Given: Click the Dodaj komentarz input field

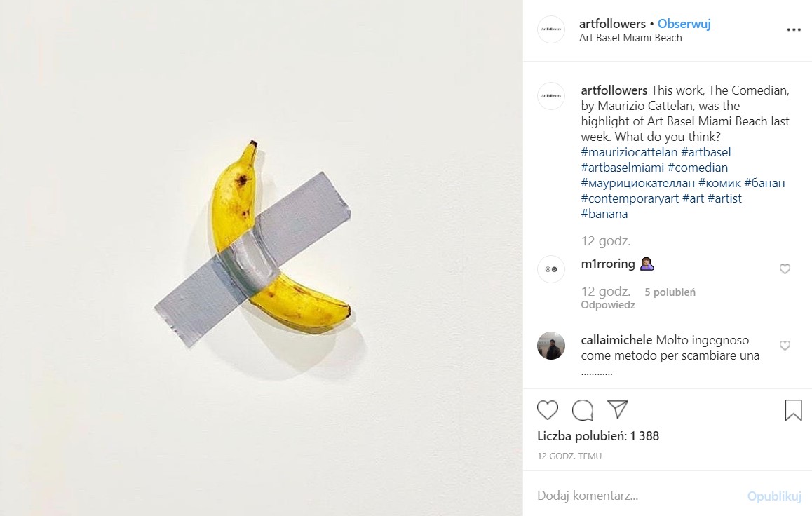Looking at the screenshot, I should pyautogui.click(x=631, y=496).
